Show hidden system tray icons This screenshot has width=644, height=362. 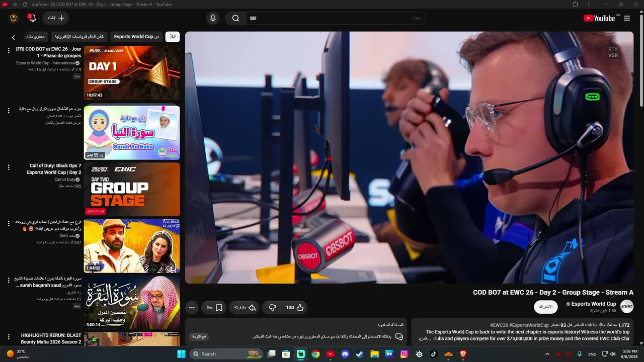(547, 354)
